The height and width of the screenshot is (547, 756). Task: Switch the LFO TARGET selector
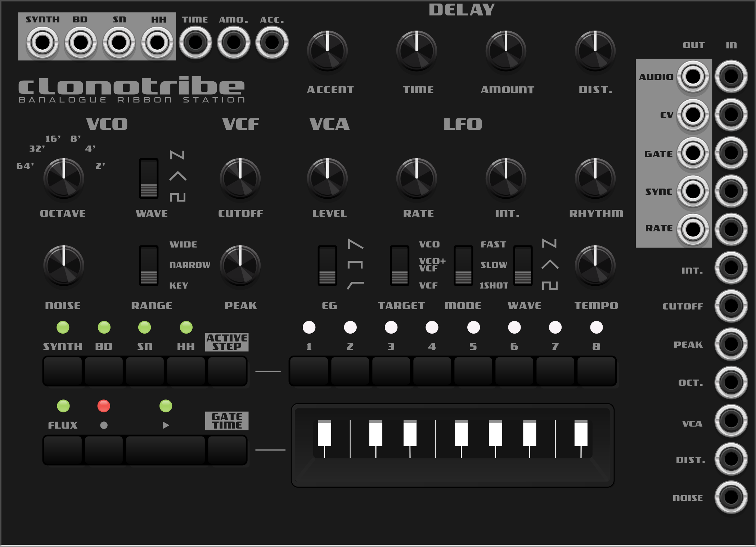(x=400, y=266)
